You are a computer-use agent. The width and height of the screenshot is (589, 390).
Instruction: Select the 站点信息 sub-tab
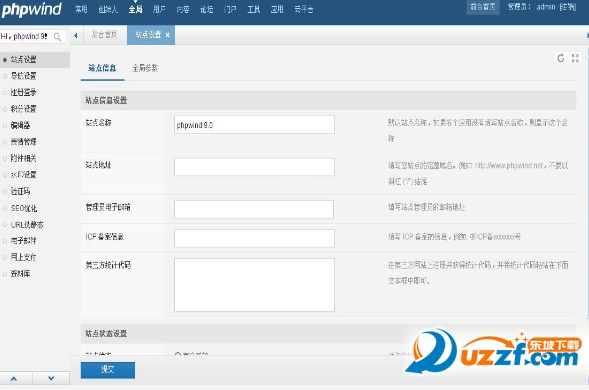click(102, 68)
